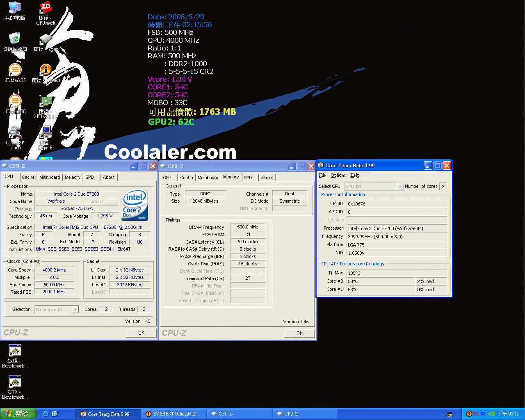525x420 pixels.
Task: Click the 0% load value for Core #1
Action: click(431, 290)
